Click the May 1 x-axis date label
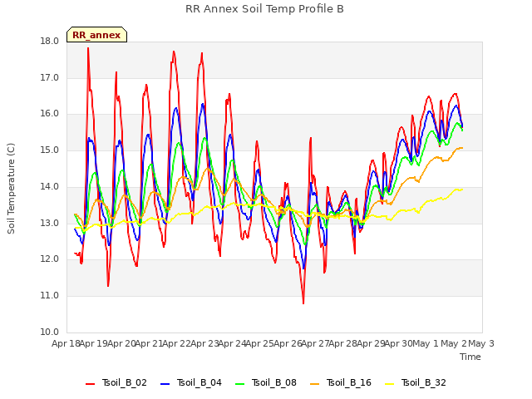 click(425, 343)
